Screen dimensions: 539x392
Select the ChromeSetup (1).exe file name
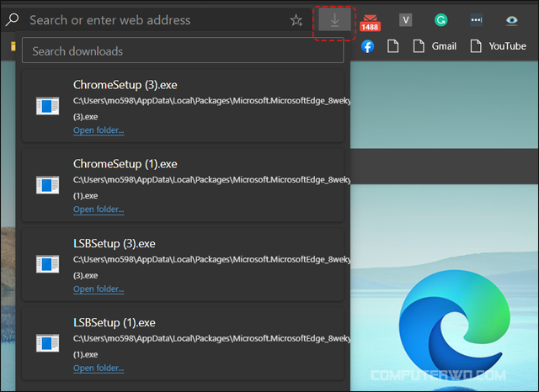click(125, 164)
